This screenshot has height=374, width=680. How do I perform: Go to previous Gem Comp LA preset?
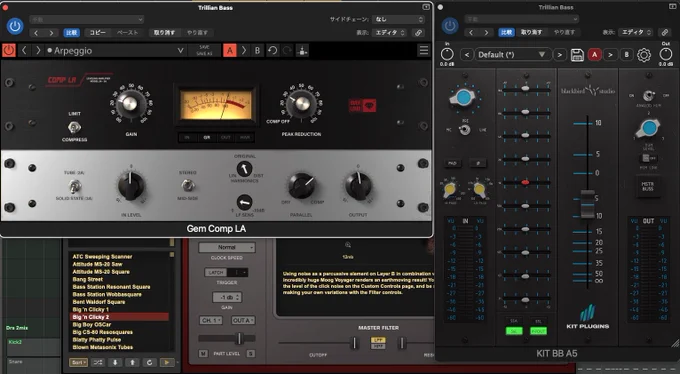(x=24, y=50)
